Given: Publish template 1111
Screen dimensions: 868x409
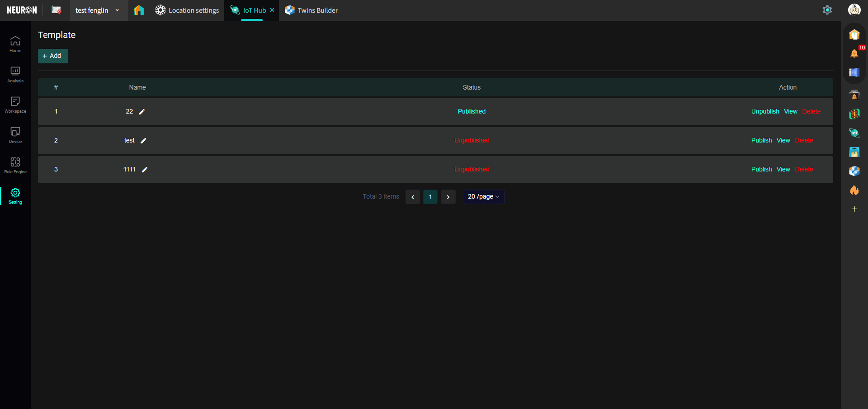Looking at the screenshot, I should [761, 170].
